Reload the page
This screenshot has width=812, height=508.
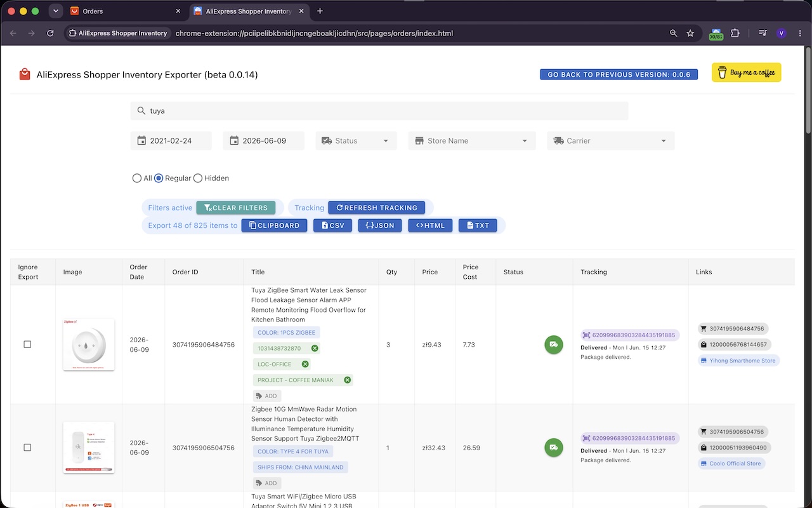(x=50, y=33)
